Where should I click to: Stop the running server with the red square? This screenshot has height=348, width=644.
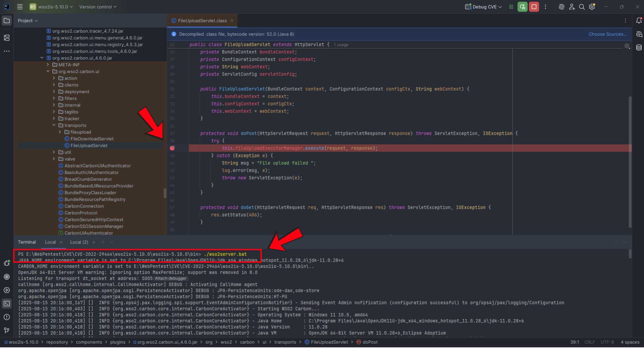(x=534, y=6)
